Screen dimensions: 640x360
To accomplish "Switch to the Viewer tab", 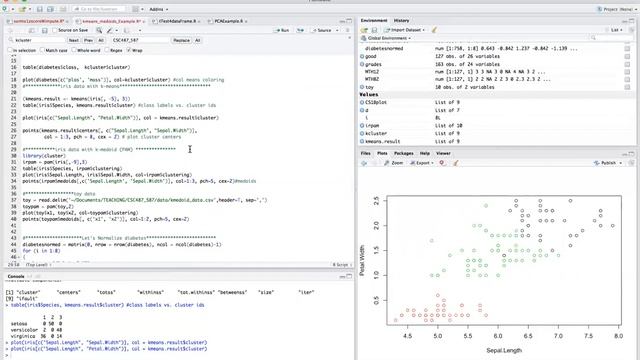I will click(443, 153).
